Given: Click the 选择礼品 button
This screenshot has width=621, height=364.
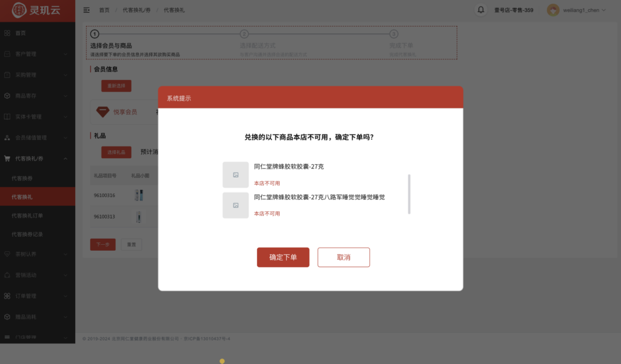Looking at the screenshot, I should pos(116,153).
